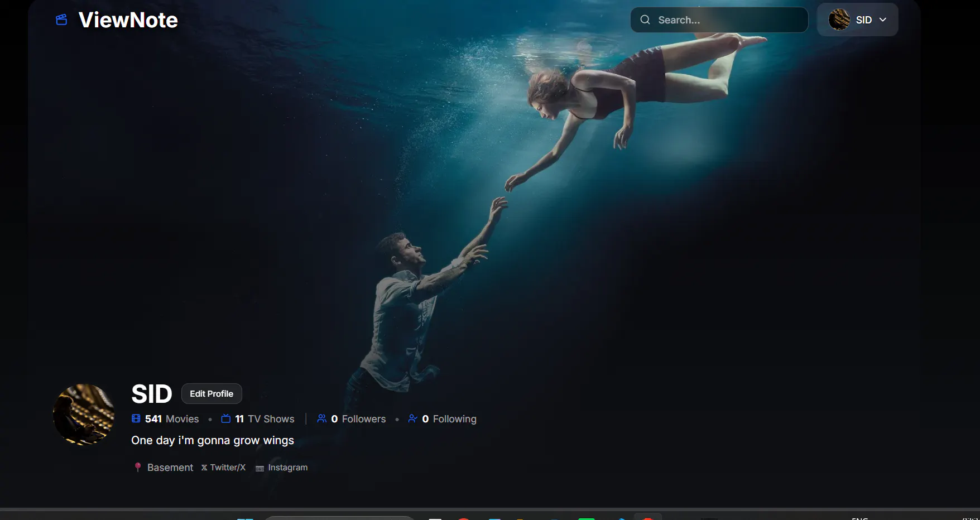Click the film icon beside 541 Movies
The height and width of the screenshot is (520, 980).
[136, 418]
